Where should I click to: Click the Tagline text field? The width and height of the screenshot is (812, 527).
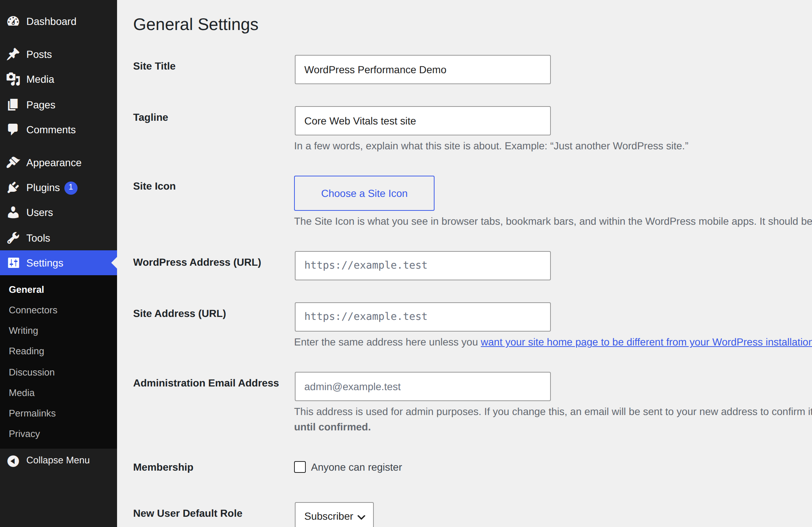pos(423,121)
